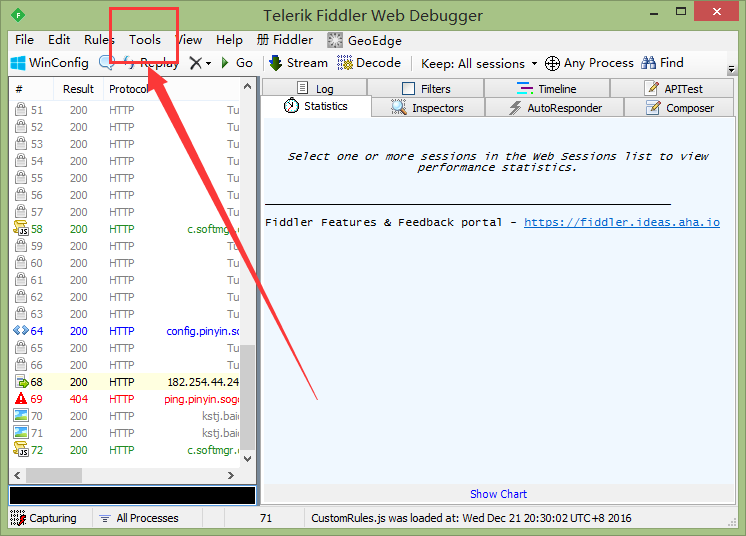Select session 63 lock icon
Screen dimensions: 746x536
pyautogui.click(x=21, y=313)
